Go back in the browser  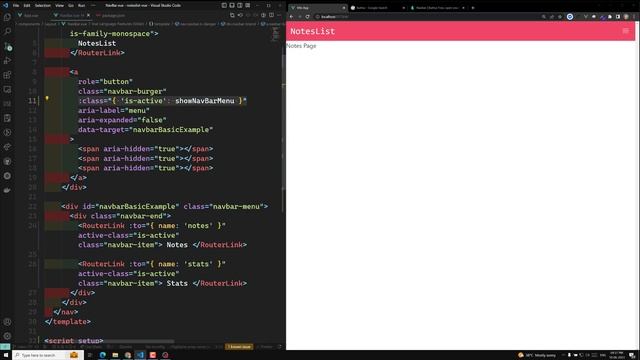point(291,17)
